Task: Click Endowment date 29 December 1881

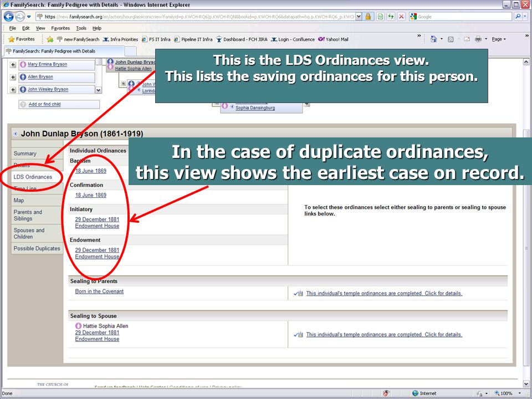Action: (97, 250)
